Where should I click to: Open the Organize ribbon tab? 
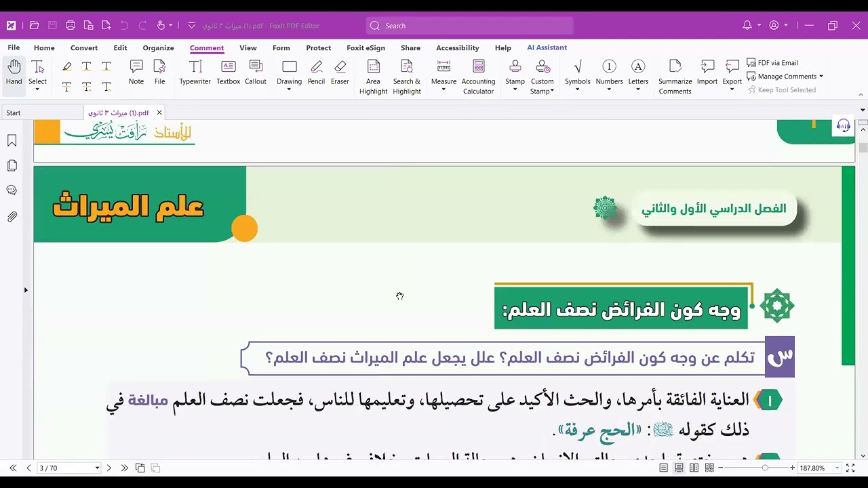[158, 48]
